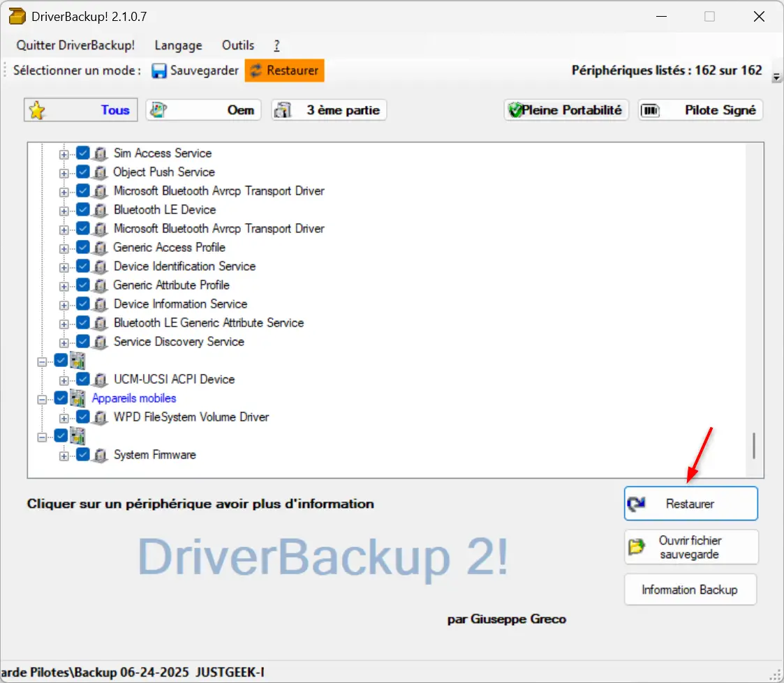Screen dimensions: 784x683
Task: Toggle the Bluetooth LE Device checkbox
Action: (83, 209)
